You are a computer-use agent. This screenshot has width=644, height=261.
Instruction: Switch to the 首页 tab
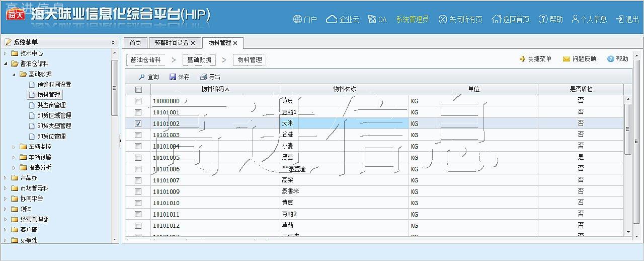click(x=135, y=43)
